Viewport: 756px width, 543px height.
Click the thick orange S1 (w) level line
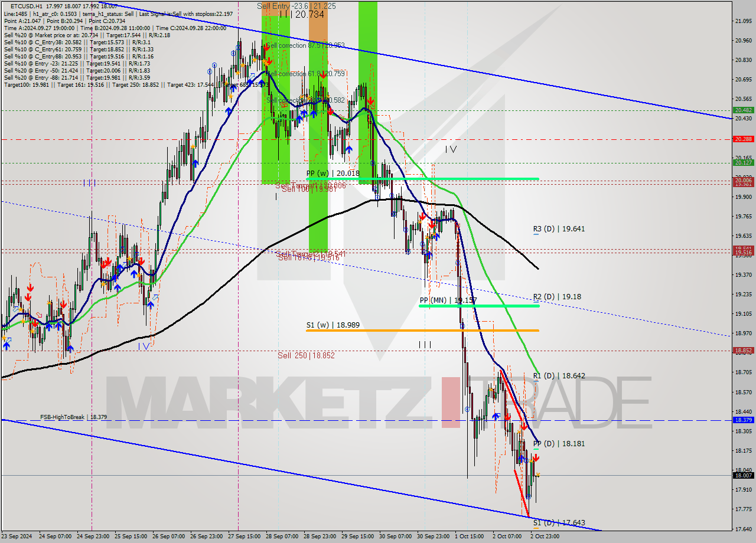tap(422, 331)
